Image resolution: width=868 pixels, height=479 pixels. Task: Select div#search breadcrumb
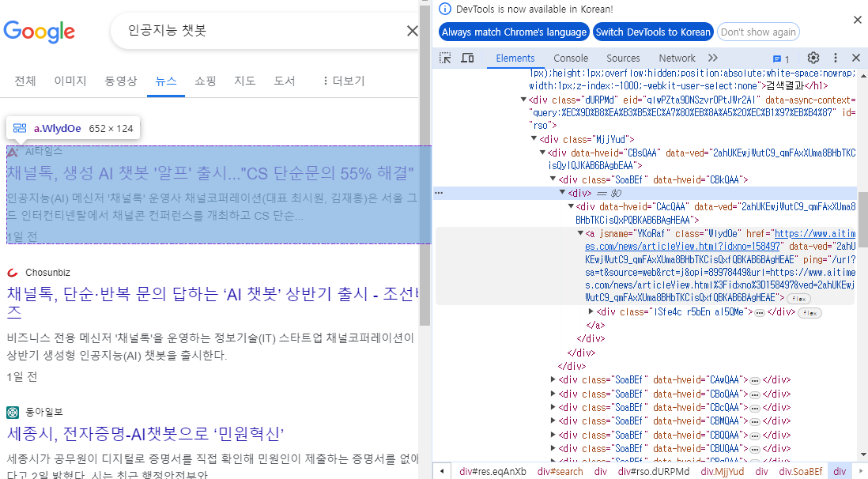tap(560, 471)
